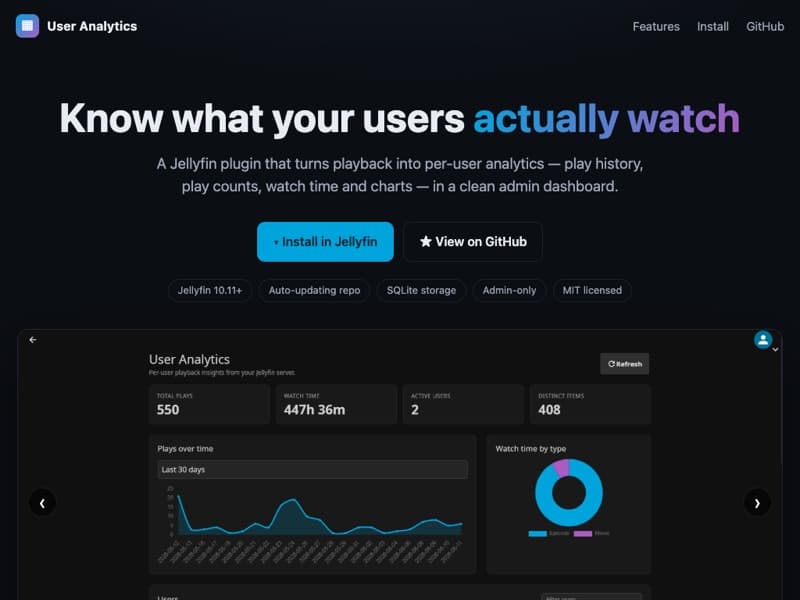This screenshot has height=600, width=800.
Task: Click the Watch time by type donut chart
Action: [x=569, y=493]
